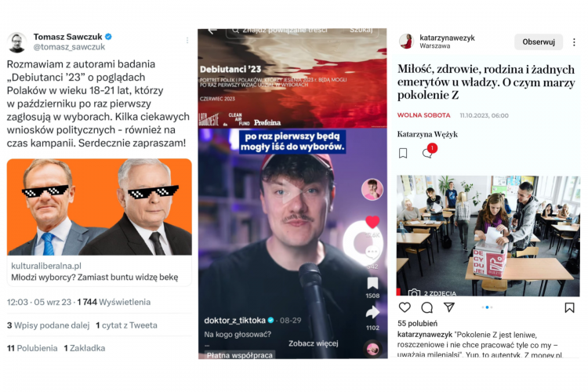Like katarzynawezyk's Instagram post heart icon

pos(405,307)
